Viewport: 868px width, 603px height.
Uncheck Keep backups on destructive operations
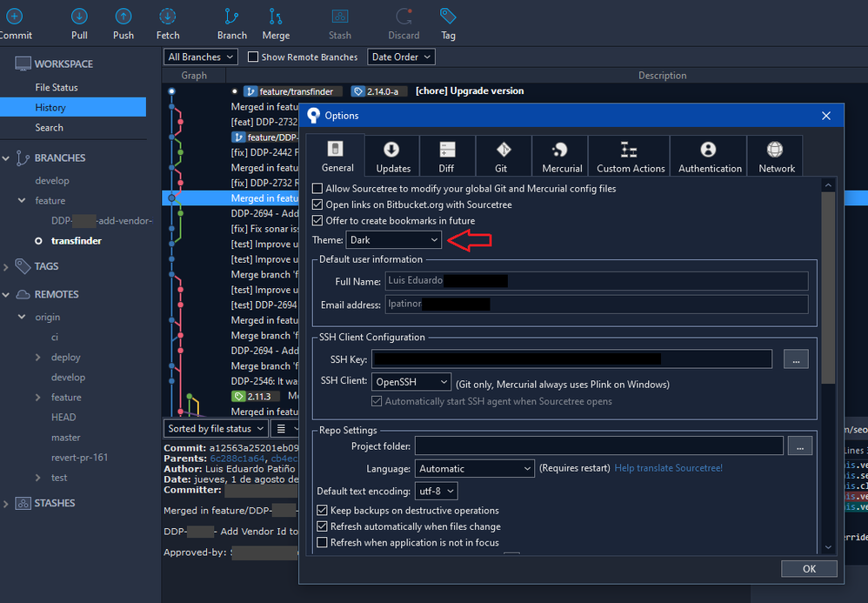[x=323, y=511]
